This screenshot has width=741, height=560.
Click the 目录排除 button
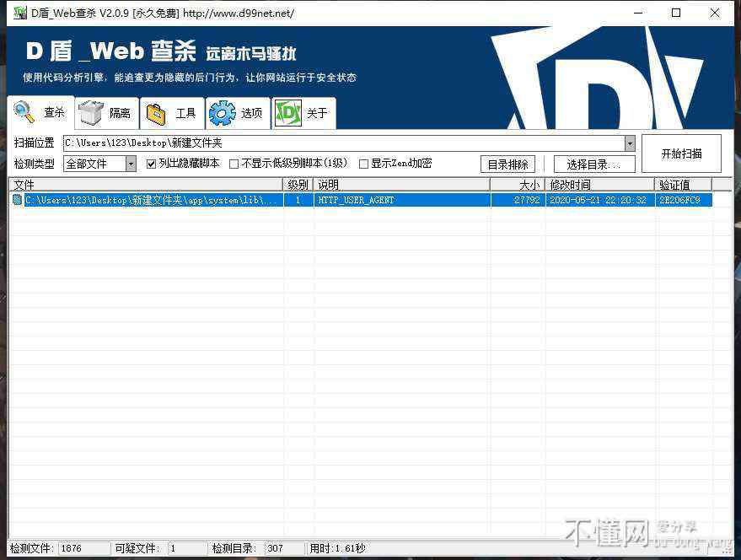pos(507,164)
